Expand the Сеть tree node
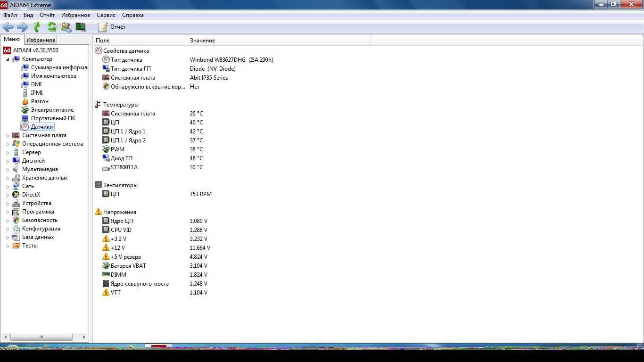The width and height of the screenshot is (644, 362). (x=8, y=187)
